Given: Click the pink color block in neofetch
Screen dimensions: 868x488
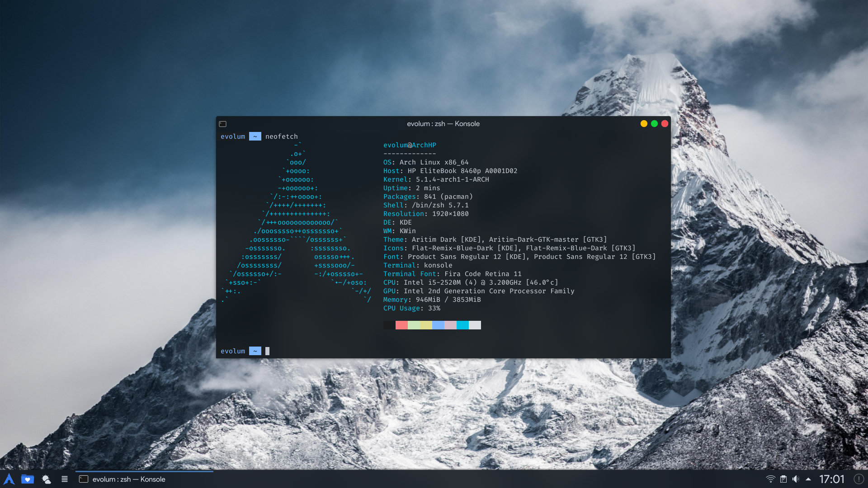Looking at the screenshot, I should click(450, 325).
